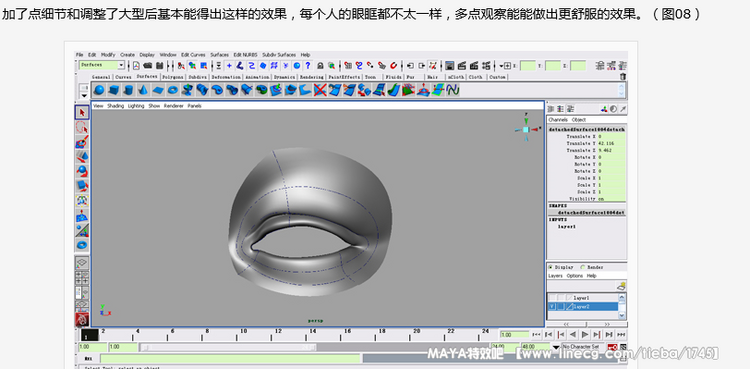Open the viewport Shading menu
Viewport: 750px width, 369px height.
[115, 106]
